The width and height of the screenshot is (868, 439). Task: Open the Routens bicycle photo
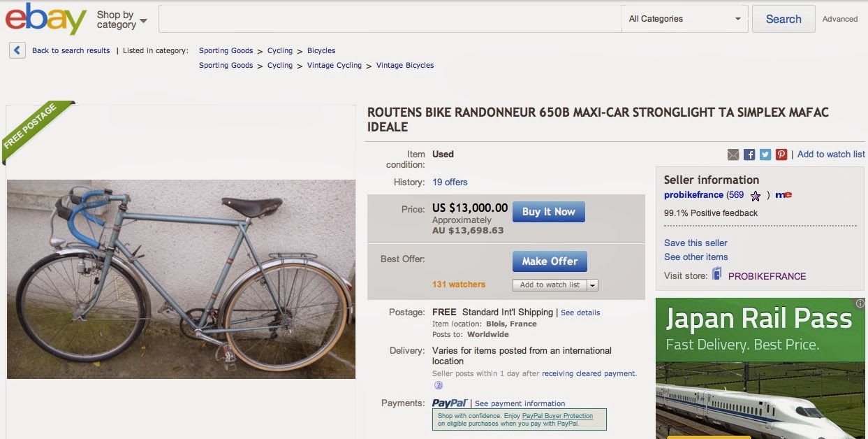click(181, 279)
